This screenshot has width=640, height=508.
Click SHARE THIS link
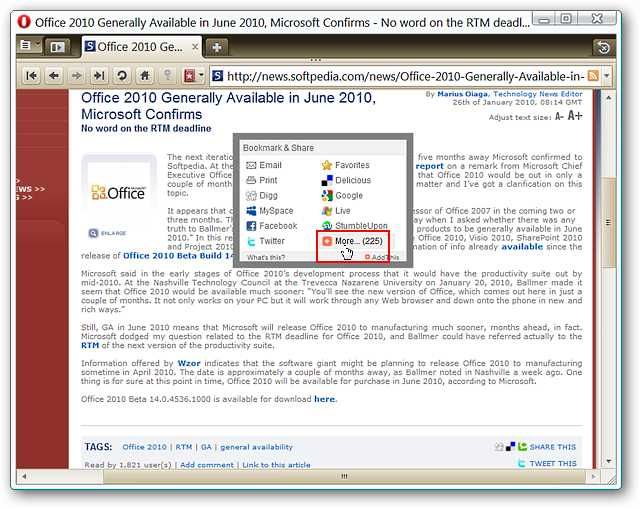(553, 447)
